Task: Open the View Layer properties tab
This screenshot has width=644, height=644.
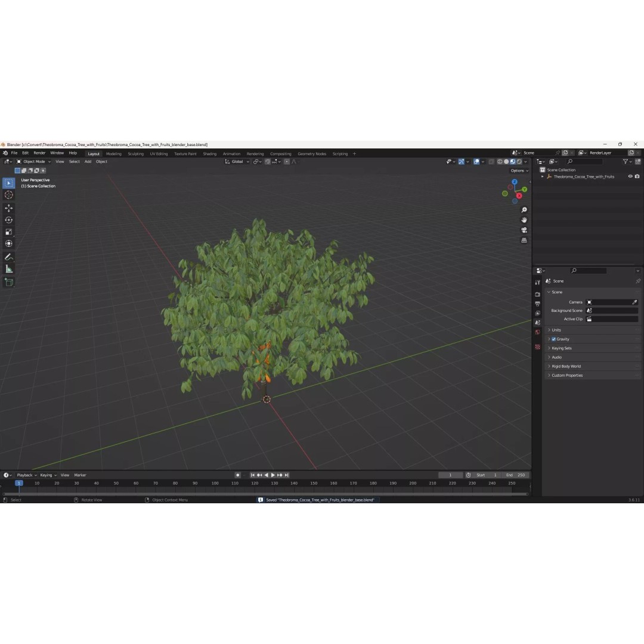Action: click(x=537, y=314)
